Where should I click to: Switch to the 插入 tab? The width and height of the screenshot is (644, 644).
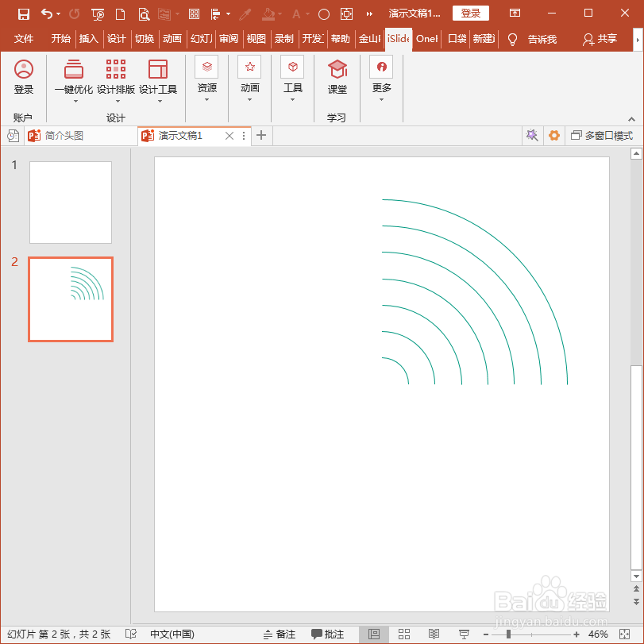pyautogui.click(x=89, y=39)
